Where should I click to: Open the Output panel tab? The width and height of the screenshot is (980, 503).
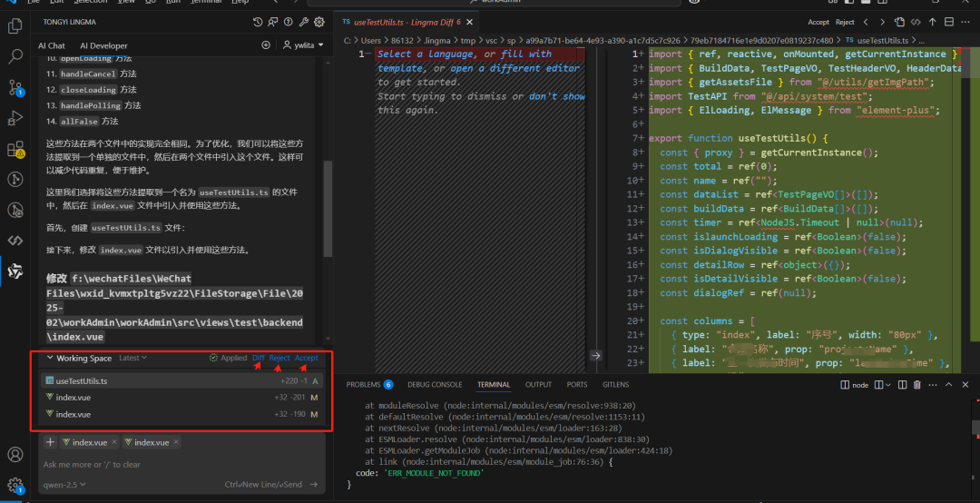click(538, 385)
